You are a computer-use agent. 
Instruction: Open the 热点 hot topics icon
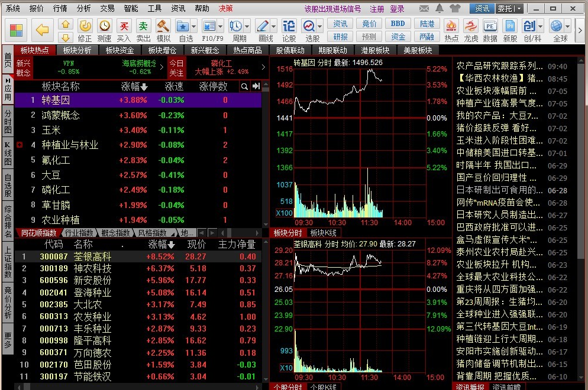pyautogui.click(x=451, y=29)
